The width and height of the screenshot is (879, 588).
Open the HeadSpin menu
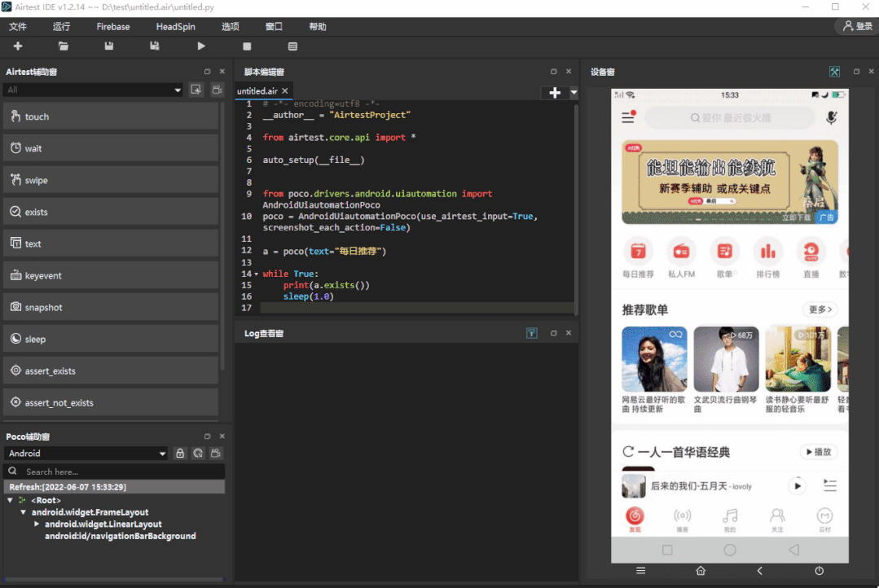tap(175, 26)
